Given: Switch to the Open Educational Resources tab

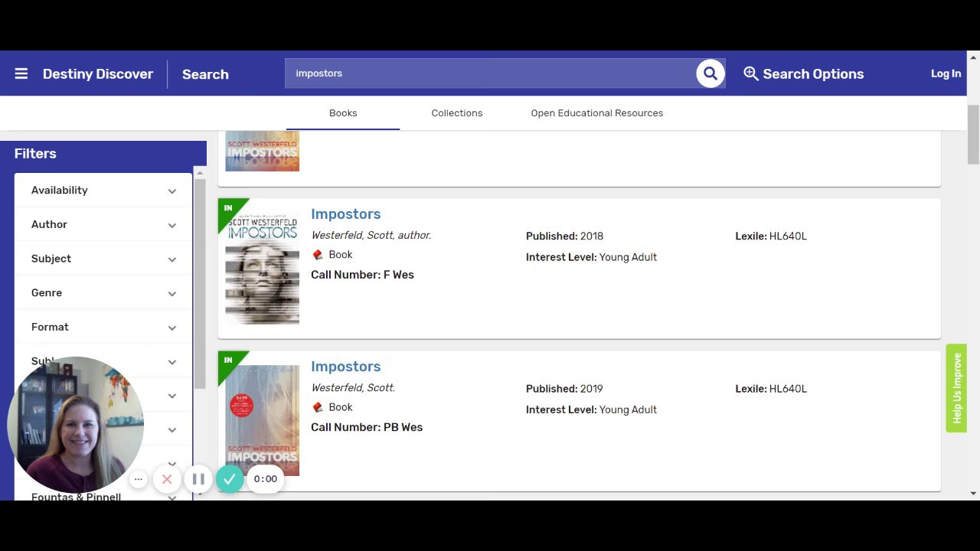Looking at the screenshot, I should (x=597, y=113).
